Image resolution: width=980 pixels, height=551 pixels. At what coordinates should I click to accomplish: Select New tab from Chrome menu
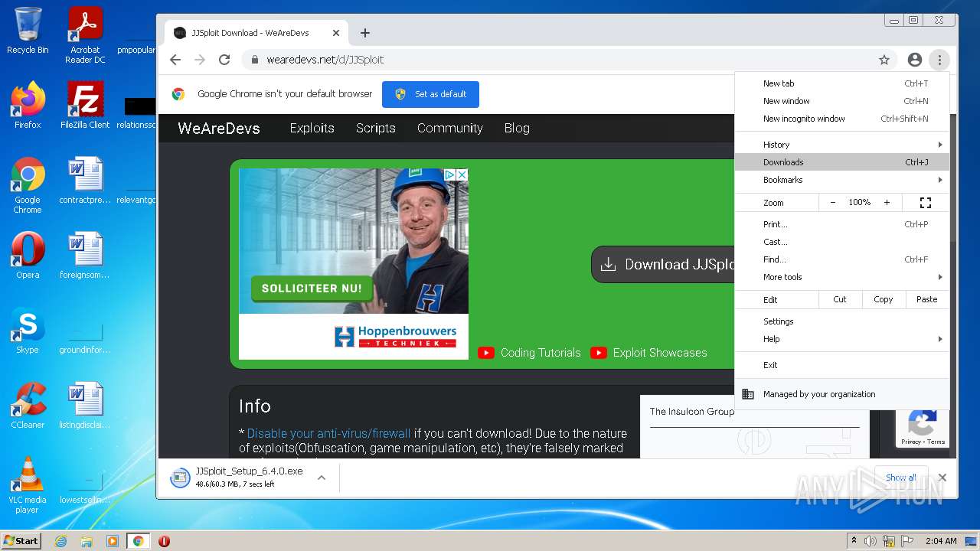coord(842,83)
